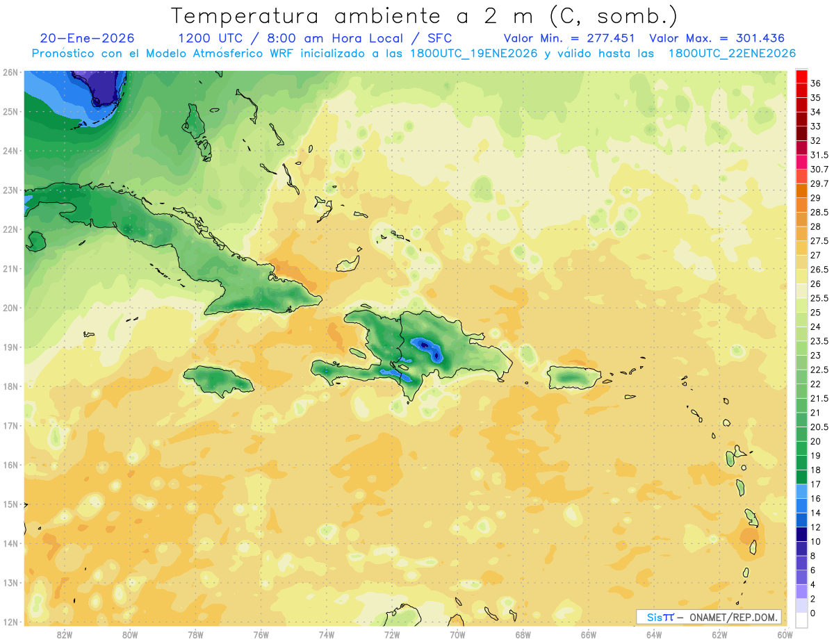Click the latitude axis label '23N'
The width and height of the screenshot is (834, 644).
pyautogui.click(x=10, y=190)
